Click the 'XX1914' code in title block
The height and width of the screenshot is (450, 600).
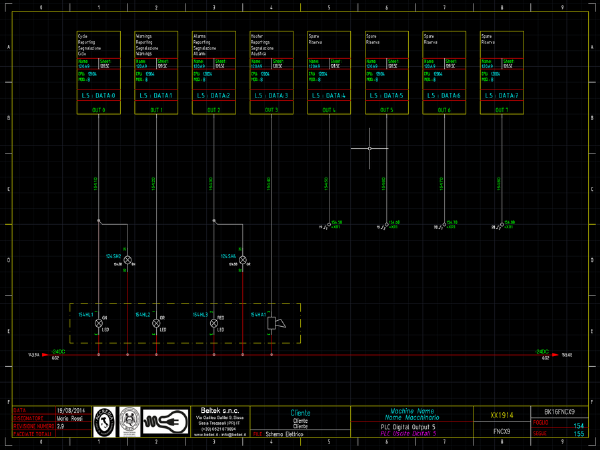pos(502,415)
